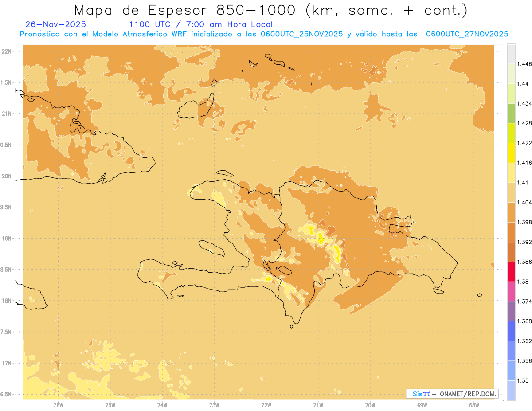Click the colorbar label '1.428'
The image size is (532, 411).
[524, 123]
